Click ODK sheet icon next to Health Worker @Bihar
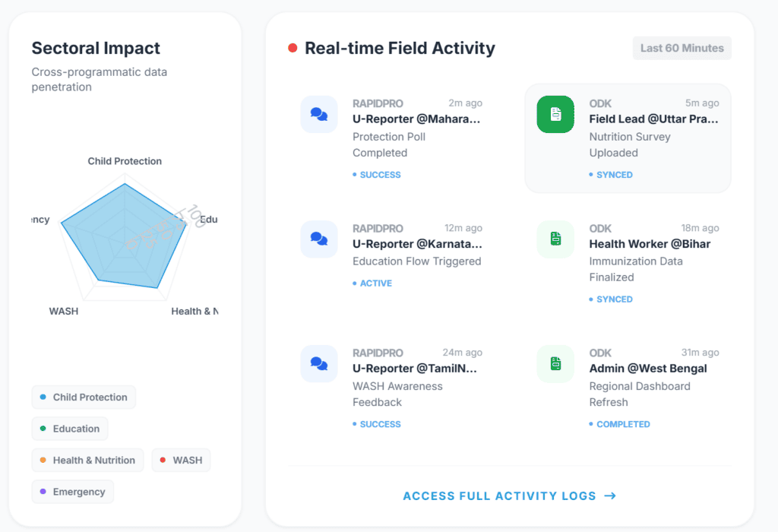Viewport: 778px width, 532px height. [555, 239]
